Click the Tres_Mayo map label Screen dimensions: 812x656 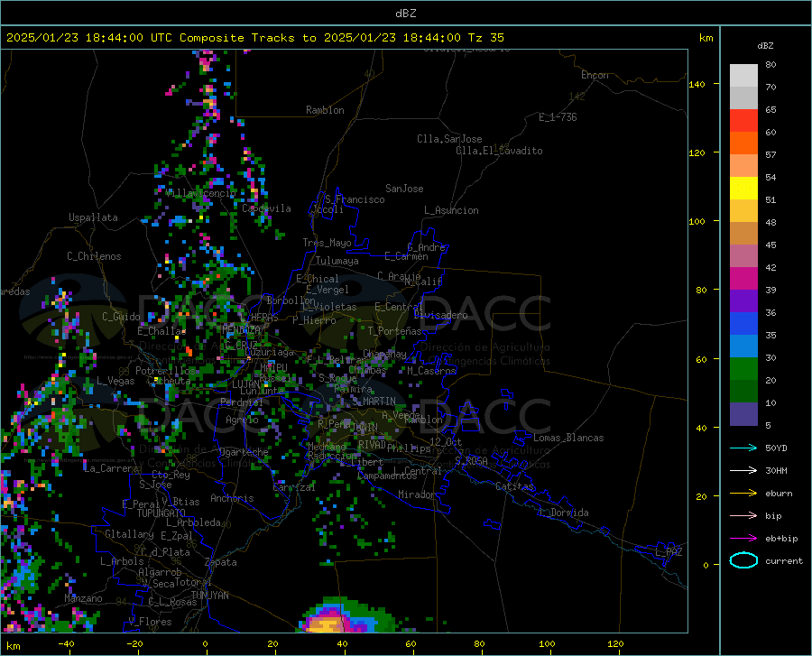pyautogui.click(x=327, y=243)
